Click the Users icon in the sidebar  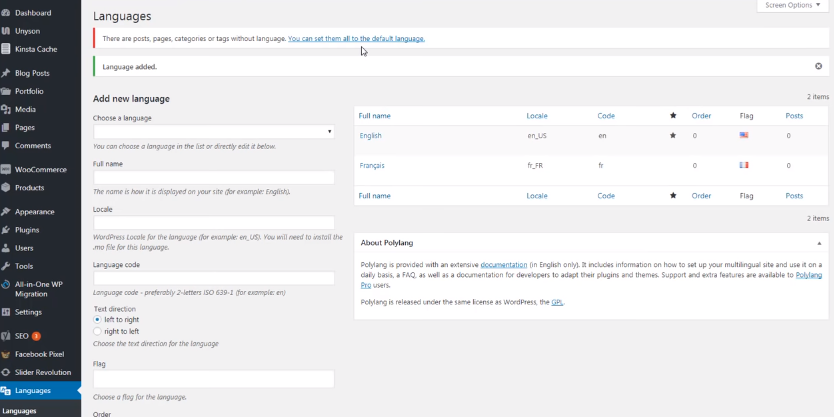click(5, 248)
